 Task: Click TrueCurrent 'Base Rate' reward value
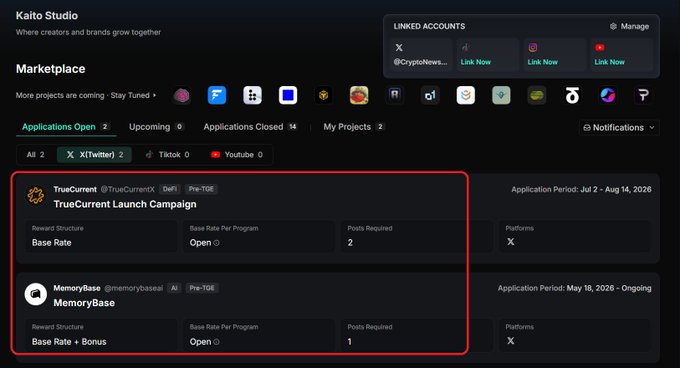click(x=52, y=243)
